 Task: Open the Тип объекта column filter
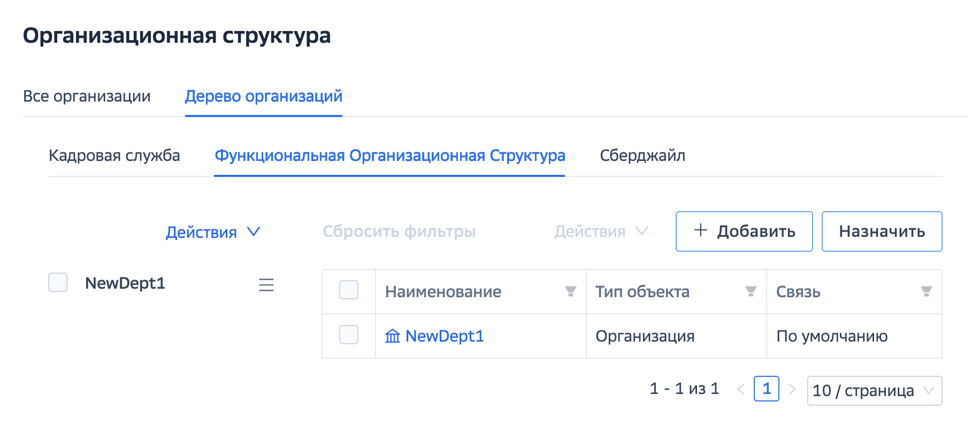pos(751,291)
